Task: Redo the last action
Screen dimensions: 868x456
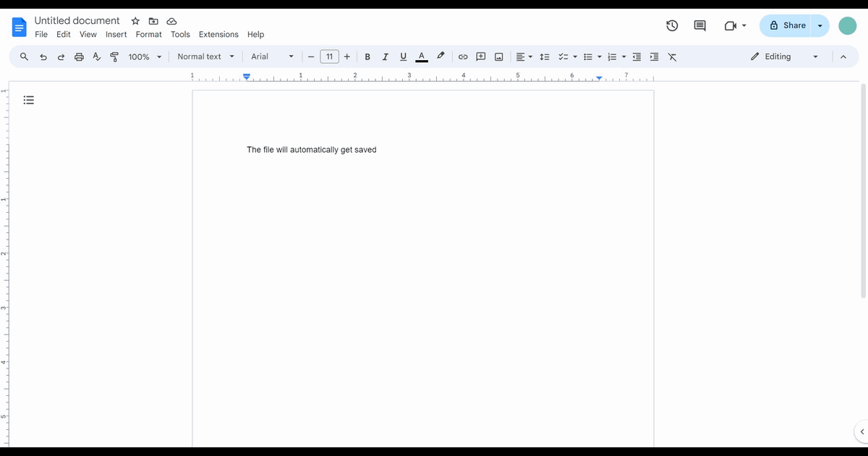Action: coord(61,56)
